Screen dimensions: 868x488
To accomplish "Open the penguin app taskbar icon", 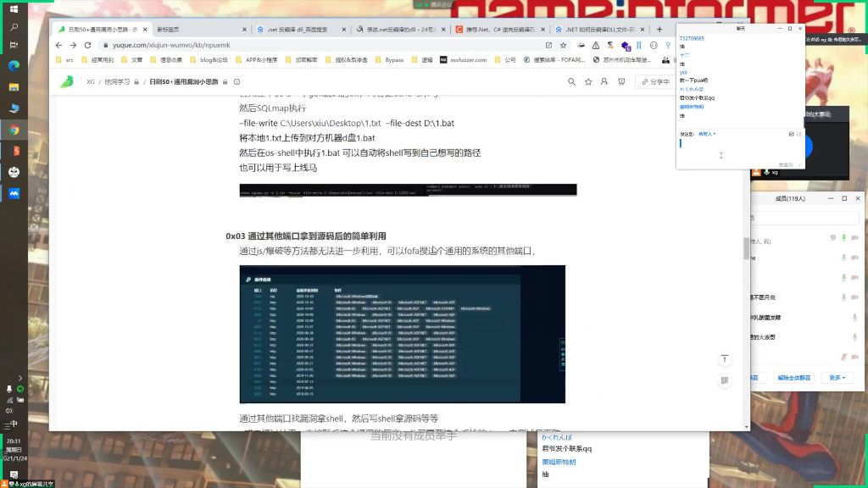I will pos(14,172).
